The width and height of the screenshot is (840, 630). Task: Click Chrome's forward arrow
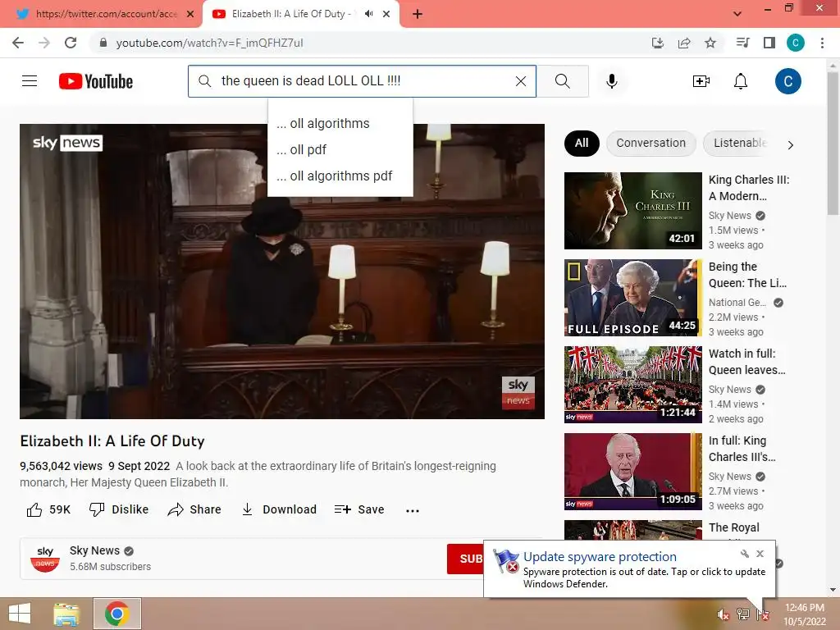click(x=44, y=43)
